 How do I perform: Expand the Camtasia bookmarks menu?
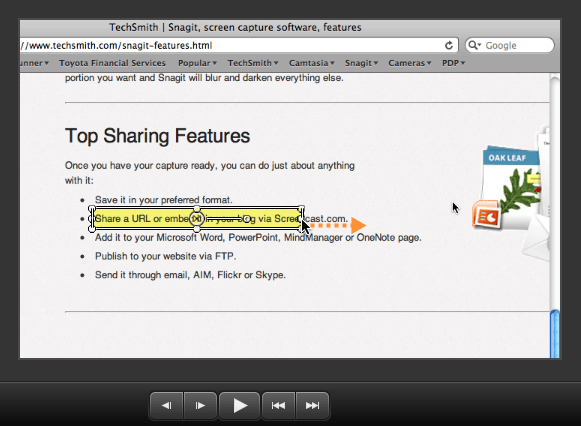[312, 63]
